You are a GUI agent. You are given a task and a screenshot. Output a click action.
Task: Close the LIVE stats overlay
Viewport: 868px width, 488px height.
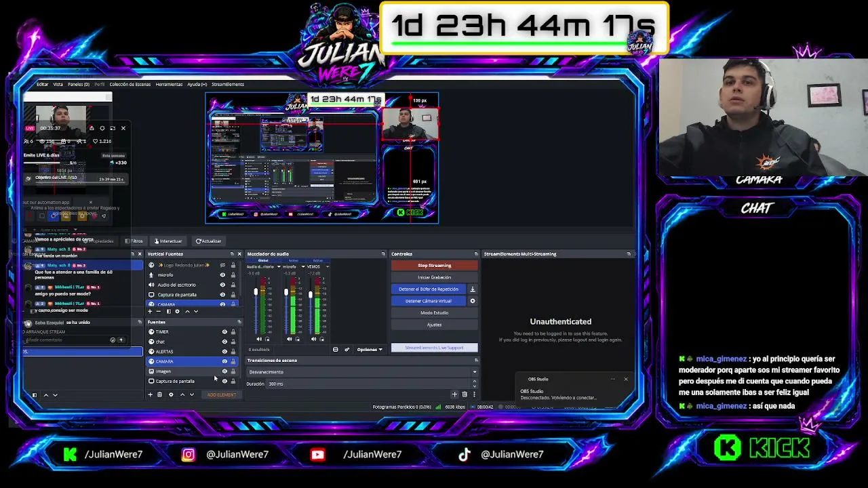coord(123,128)
